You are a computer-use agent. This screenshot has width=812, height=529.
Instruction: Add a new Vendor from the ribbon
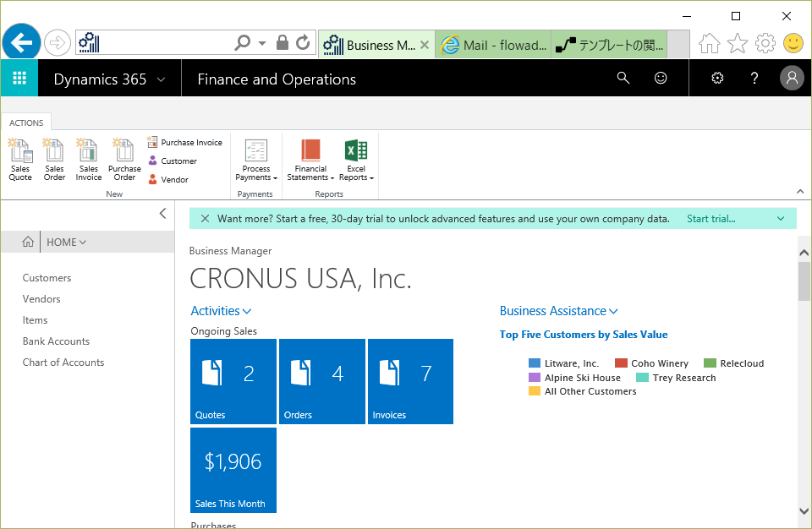[168, 180]
